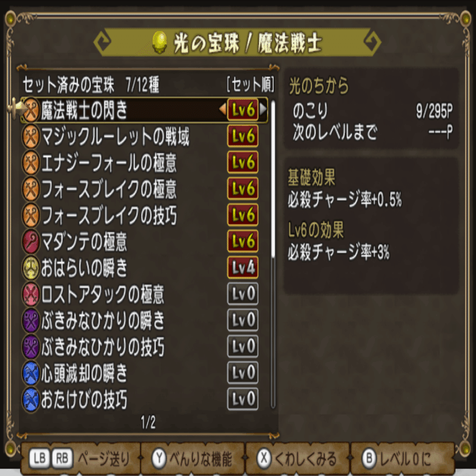Click Lv4 badge on おはらいの瞬き
Image resolution: width=476 pixels, height=476 pixels.
tap(242, 268)
